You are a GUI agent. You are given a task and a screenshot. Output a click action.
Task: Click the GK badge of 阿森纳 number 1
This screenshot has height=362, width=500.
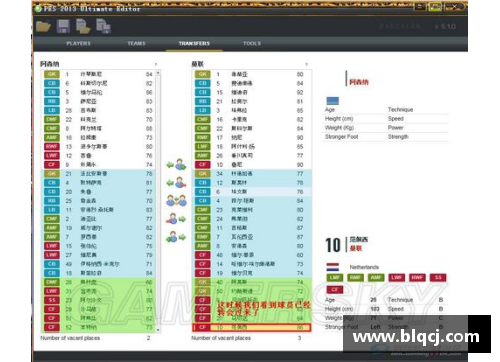pyautogui.click(x=52, y=74)
